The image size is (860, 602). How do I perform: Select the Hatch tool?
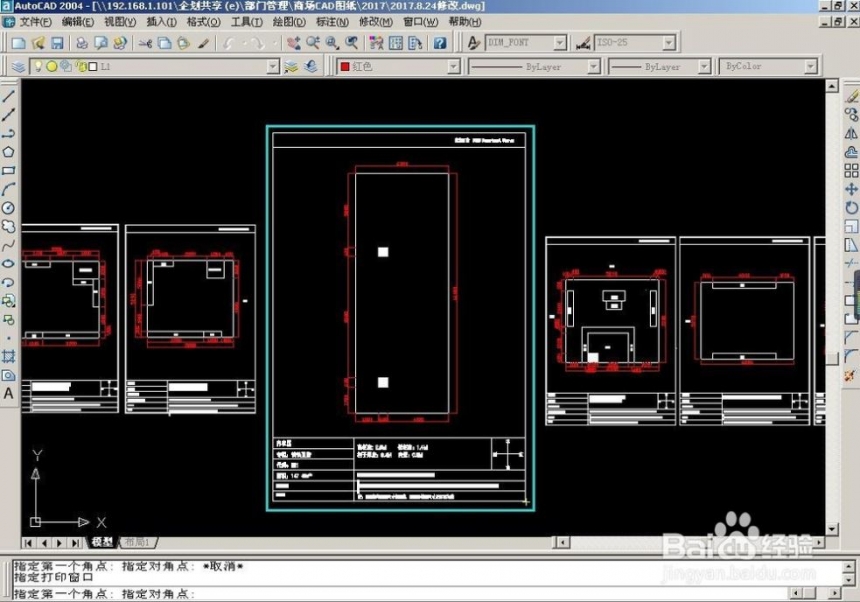click(9, 357)
